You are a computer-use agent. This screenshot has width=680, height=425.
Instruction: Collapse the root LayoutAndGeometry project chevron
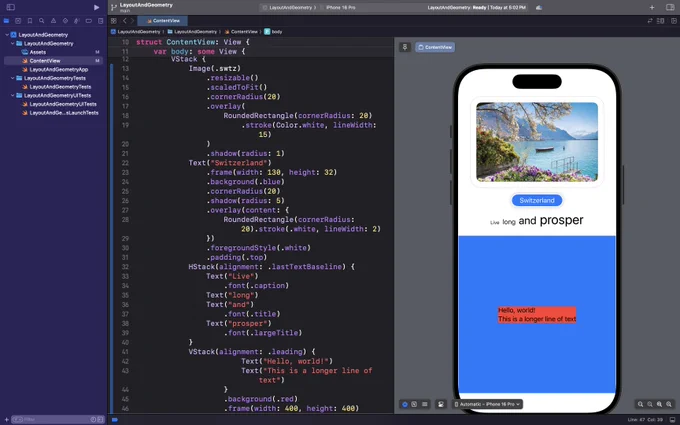point(7,35)
